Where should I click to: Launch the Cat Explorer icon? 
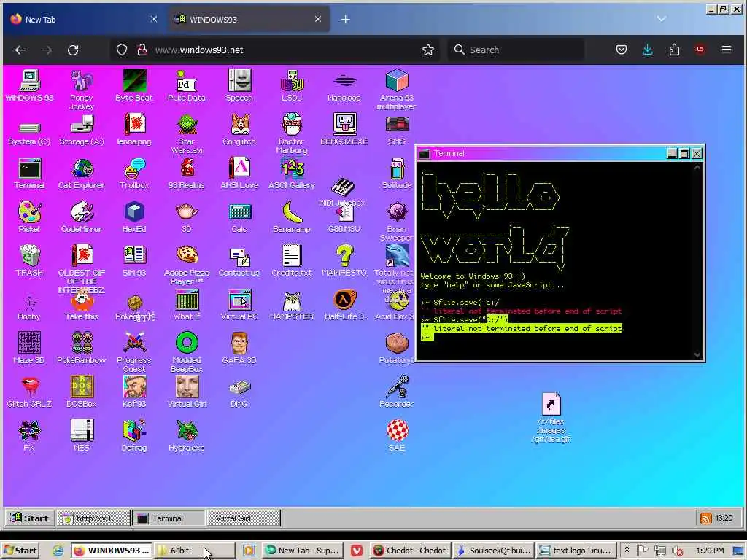(82, 174)
